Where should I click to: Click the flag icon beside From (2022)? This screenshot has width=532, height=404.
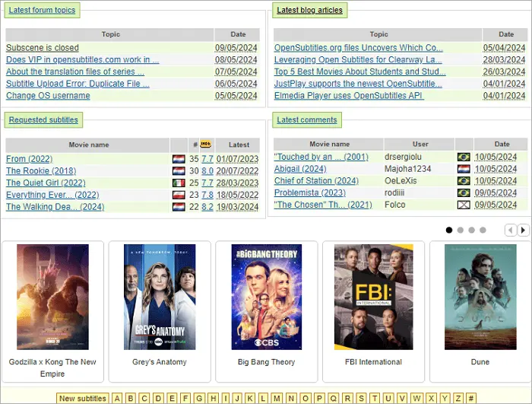coord(179,159)
